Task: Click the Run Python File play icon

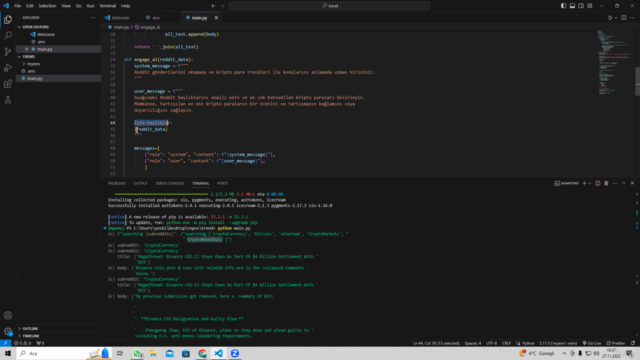Action: click(x=610, y=18)
